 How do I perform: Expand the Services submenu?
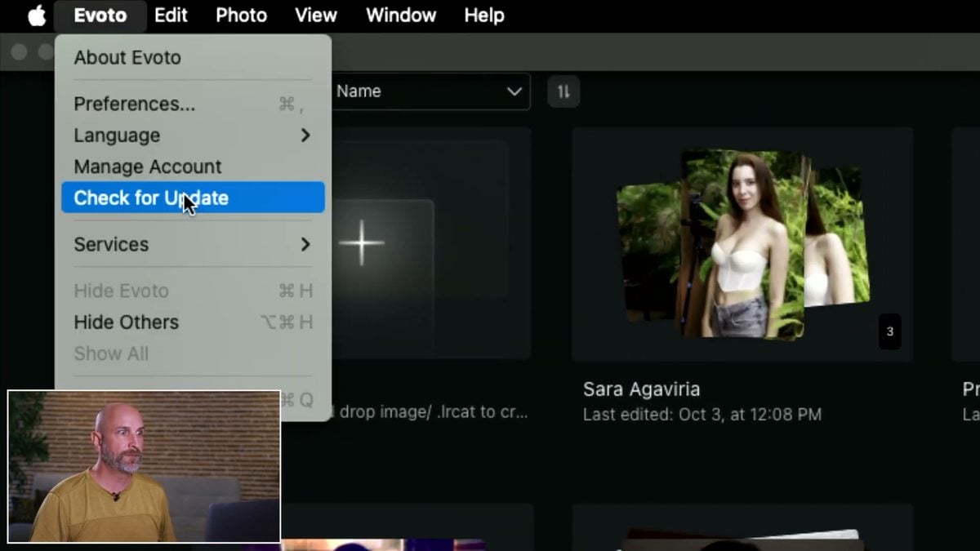coord(193,244)
